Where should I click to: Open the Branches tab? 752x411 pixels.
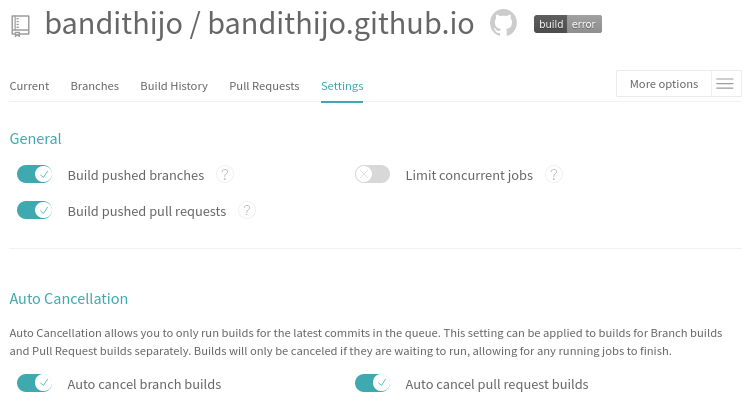[95, 86]
